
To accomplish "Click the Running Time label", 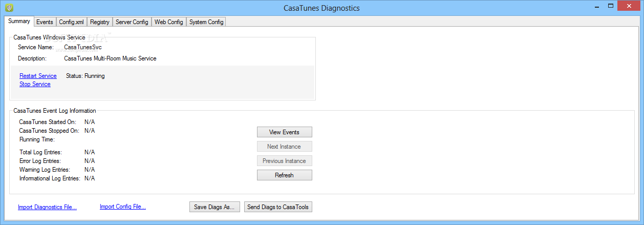I will tap(37, 139).
